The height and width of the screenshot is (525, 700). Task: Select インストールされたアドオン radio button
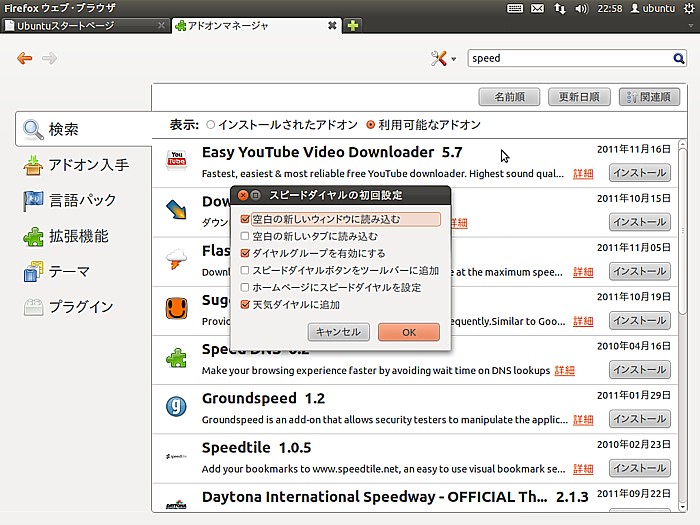pos(210,125)
